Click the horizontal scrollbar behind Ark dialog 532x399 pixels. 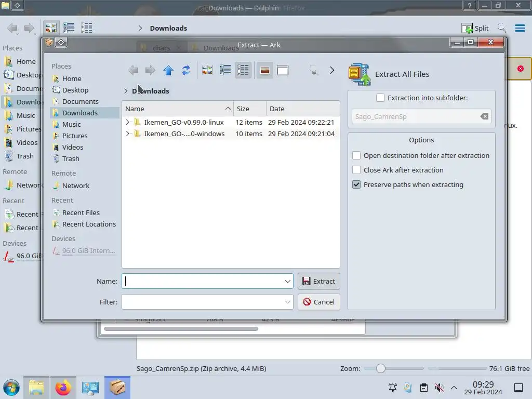(x=181, y=328)
